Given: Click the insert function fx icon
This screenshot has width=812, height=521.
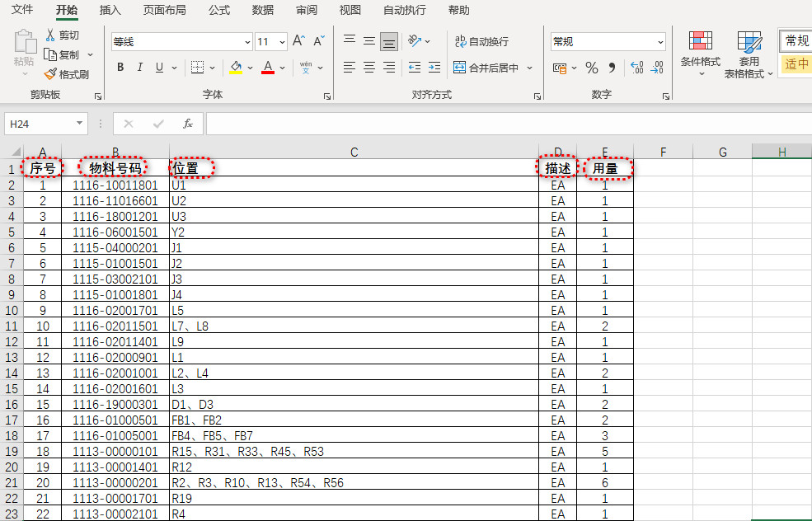Looking at the screenshot, I should coord(188,124).
